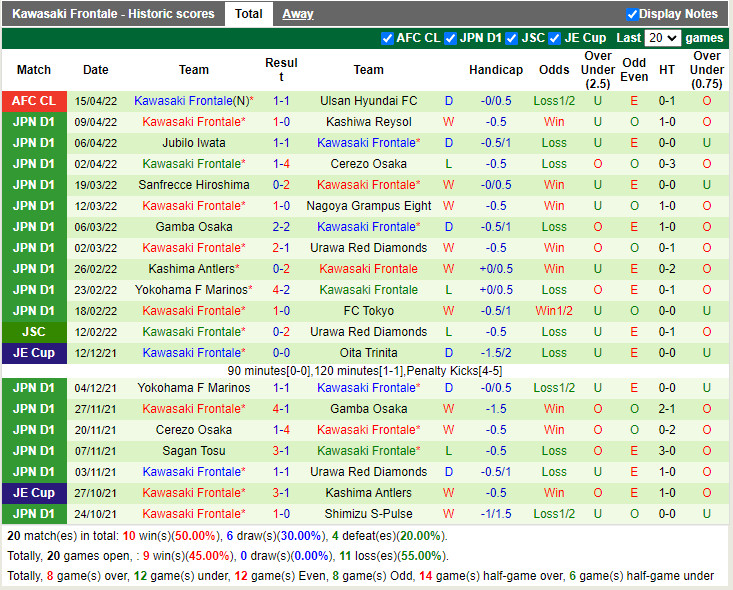Viewport: 733px width, 590px height.
Task: Switch to the Away tab
Action: click(298, 14)
